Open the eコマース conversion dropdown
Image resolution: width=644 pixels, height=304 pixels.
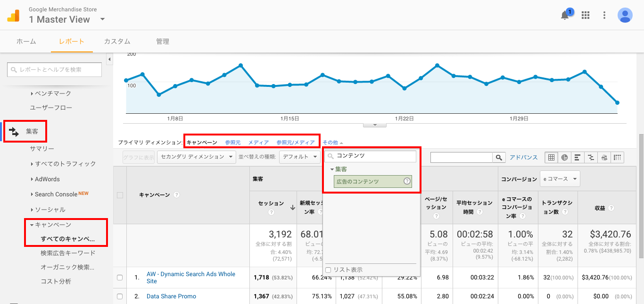point(560,179)
